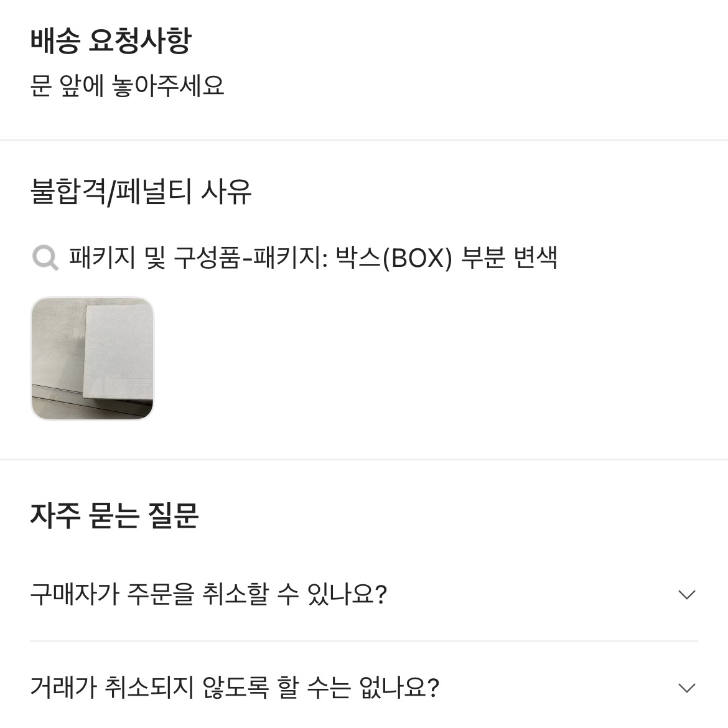Click the word 놓아주세요 in the delivery request
The image size is (728, 728).
coord(168,86)
